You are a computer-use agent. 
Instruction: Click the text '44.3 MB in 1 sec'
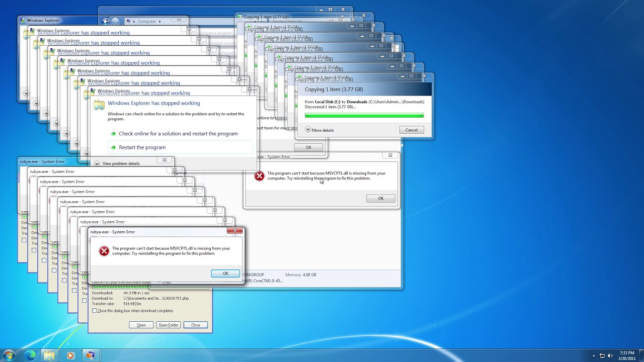pos(136,293)
